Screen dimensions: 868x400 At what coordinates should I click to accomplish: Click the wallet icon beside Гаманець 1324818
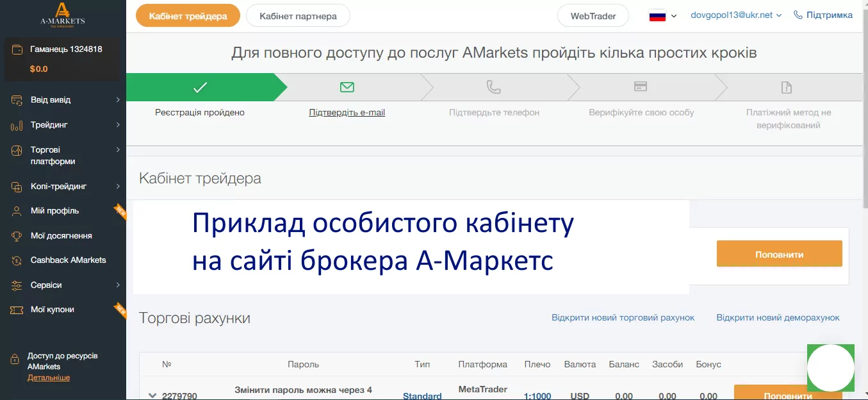(x=18, y=49)
